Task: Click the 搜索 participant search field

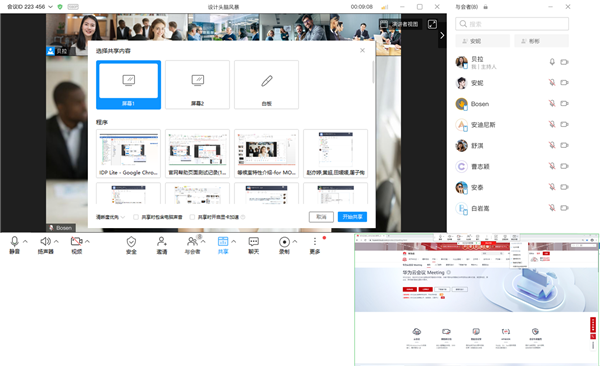Action: pos(512,24)
